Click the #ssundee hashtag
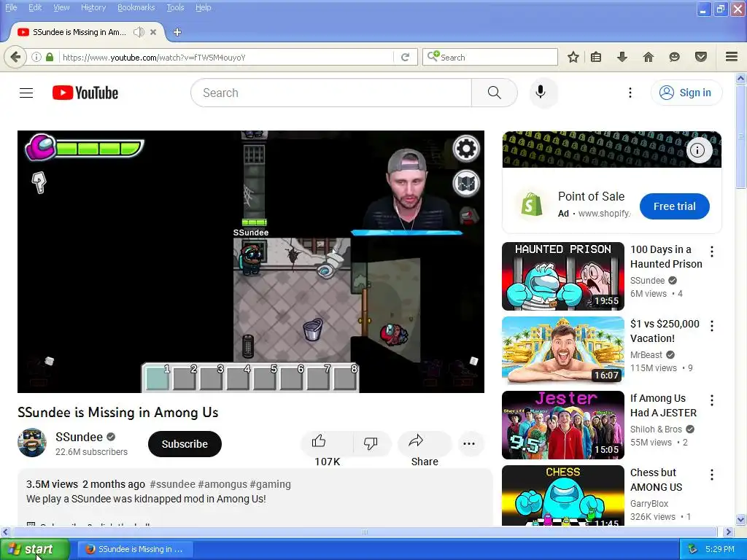 tap(172, 484)
